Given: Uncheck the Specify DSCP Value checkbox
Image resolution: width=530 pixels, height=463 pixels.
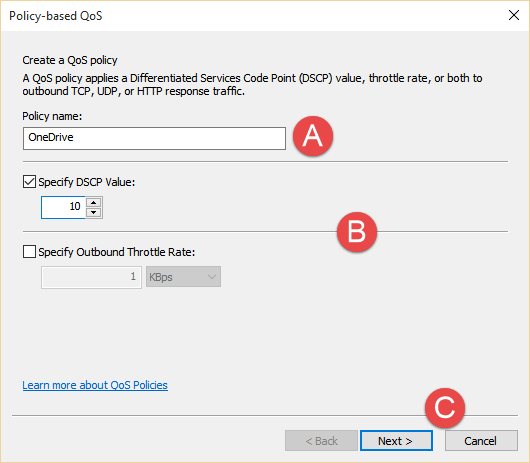Looking at the screenshot, I should (29, 182).
